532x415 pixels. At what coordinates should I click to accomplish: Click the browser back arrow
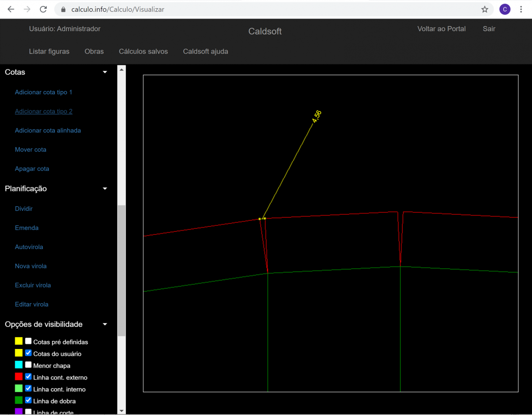pos(11,9)
